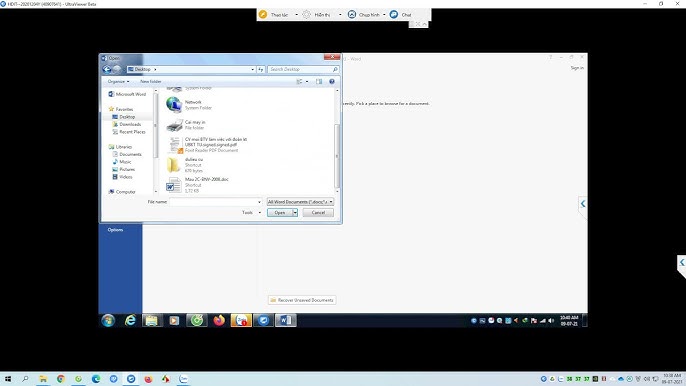Select the PDF document file icon
This screenshot has height=386, width=686.
click(x=175, y=145)
